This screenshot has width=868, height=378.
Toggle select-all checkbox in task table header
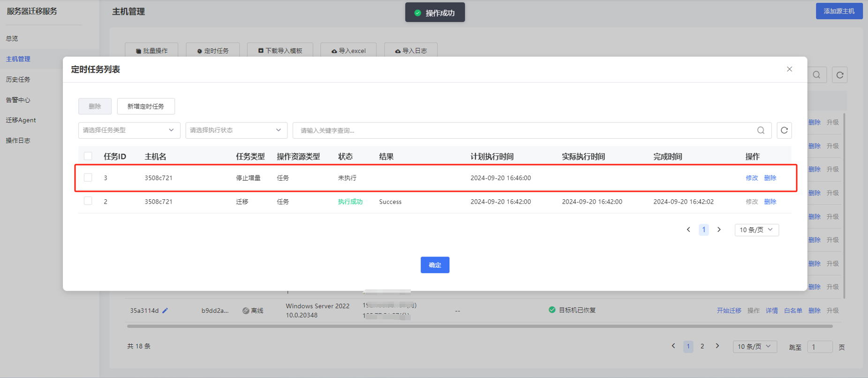pyautogui.click(x=88, y=156)
